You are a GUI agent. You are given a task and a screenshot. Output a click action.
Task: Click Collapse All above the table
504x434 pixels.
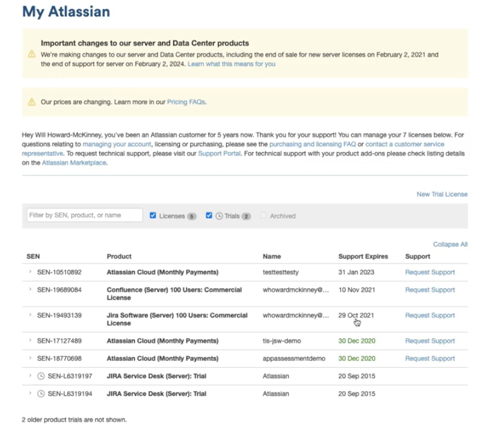[450, 244]
